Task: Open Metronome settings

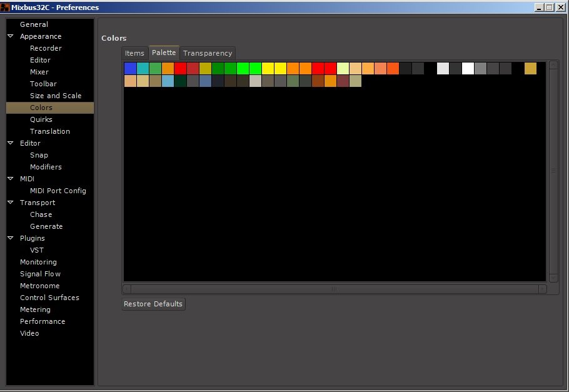Action: [x=40, y=286]
